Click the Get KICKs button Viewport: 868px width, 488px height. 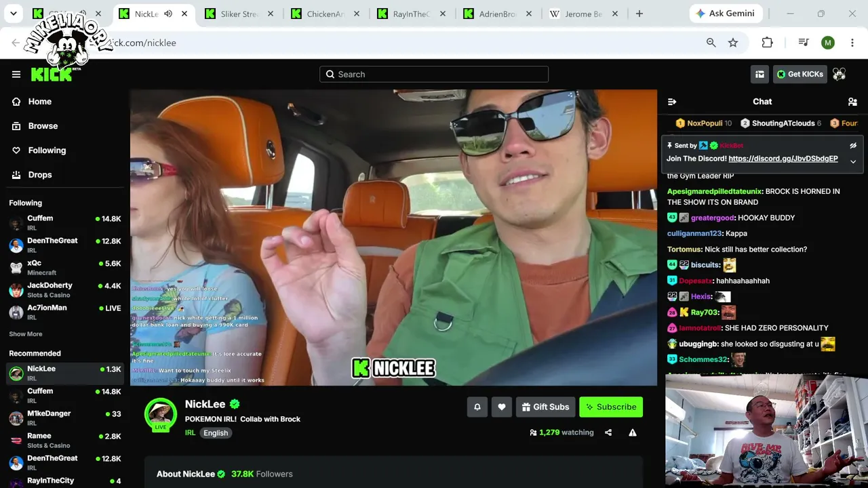800,75
